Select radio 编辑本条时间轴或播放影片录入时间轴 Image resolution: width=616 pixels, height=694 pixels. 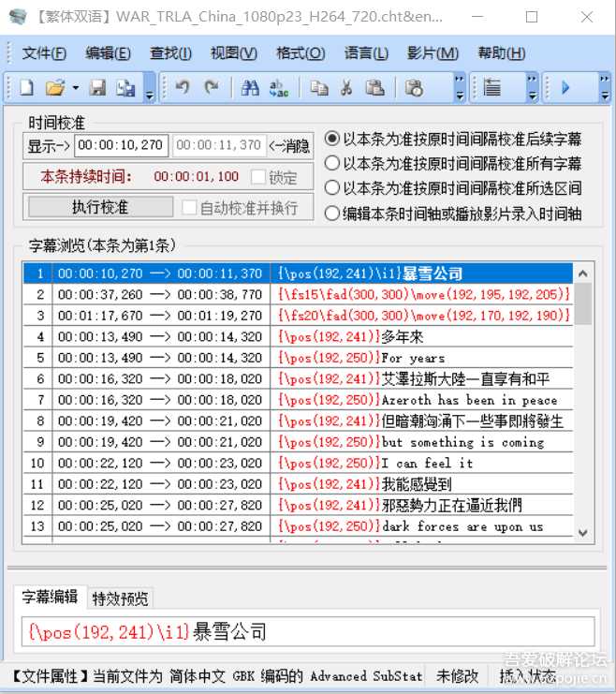pyautogui.click(x=332, y=214)
